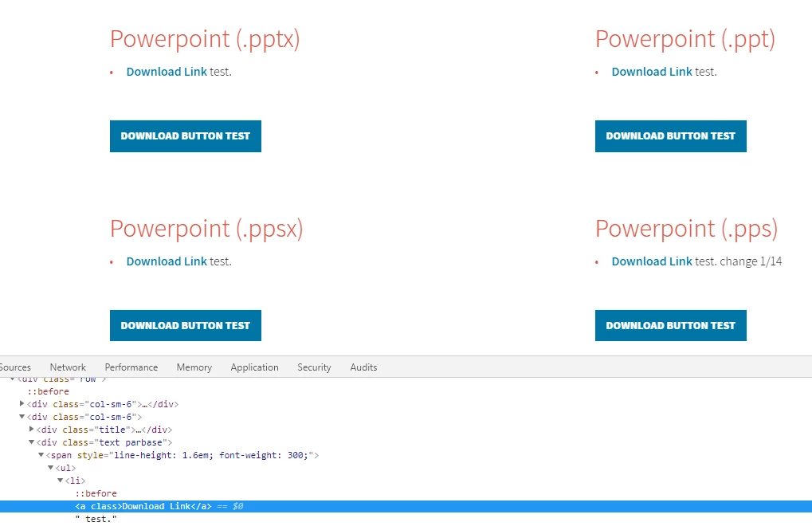The height and width of the screenshot is (526, 812).
Task: Open the Download Link under Powerpoint (.ppsx)
Action: [x=167, y=261]
